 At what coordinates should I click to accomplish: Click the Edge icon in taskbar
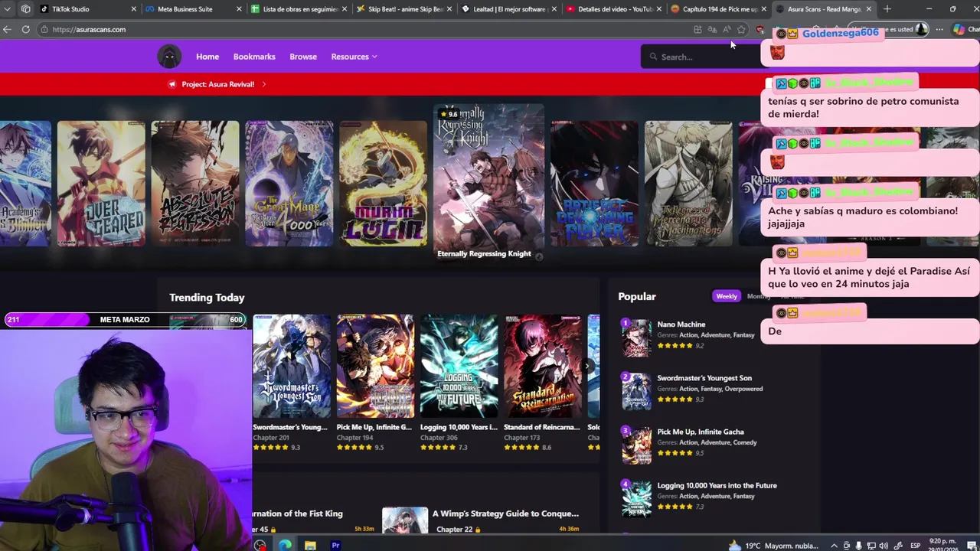pos(285,545)
